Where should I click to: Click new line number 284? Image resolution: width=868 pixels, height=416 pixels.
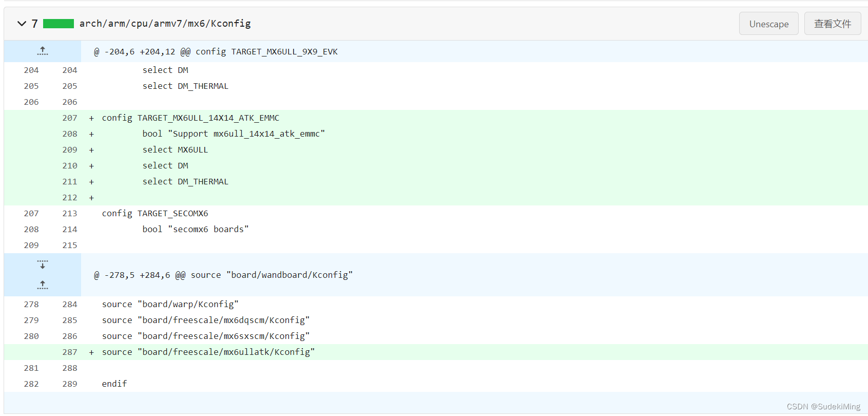coord(70,304)
